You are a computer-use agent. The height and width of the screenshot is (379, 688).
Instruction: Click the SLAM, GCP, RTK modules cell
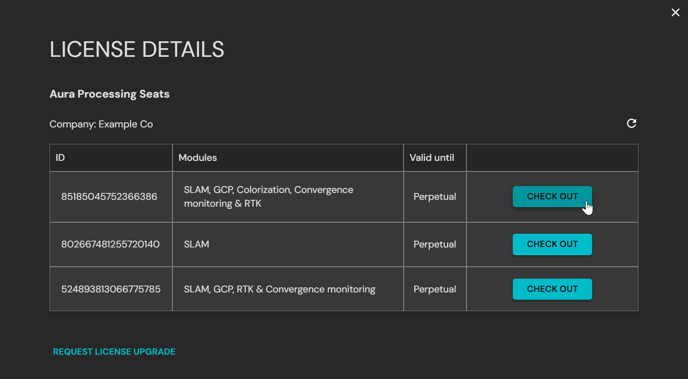tap(288, 289)
